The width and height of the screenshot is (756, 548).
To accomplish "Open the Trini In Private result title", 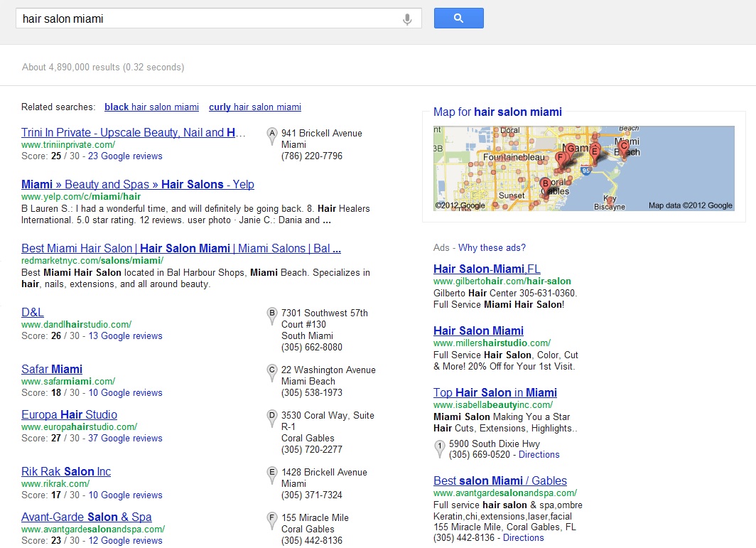I will click(133, 133).
